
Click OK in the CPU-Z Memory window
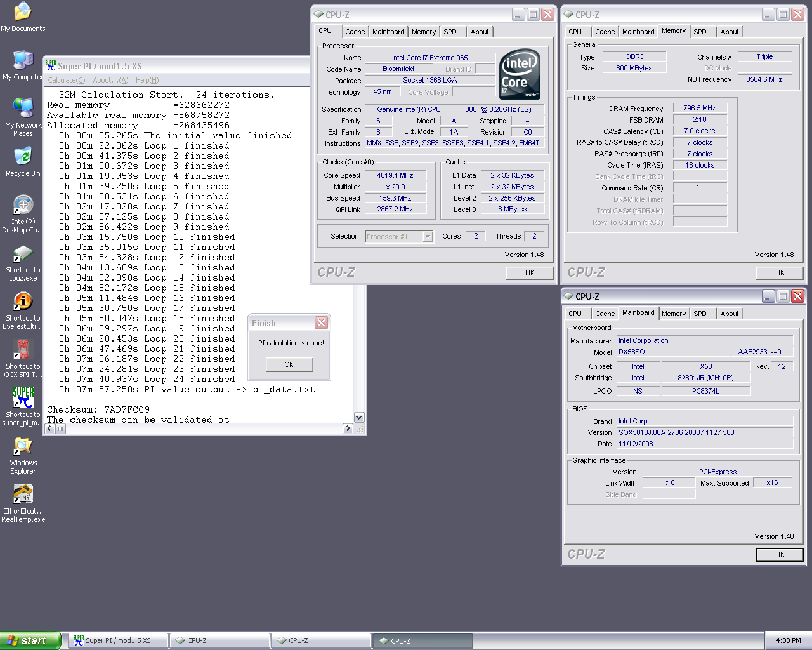pyautogui.click(x=780, y=273)
